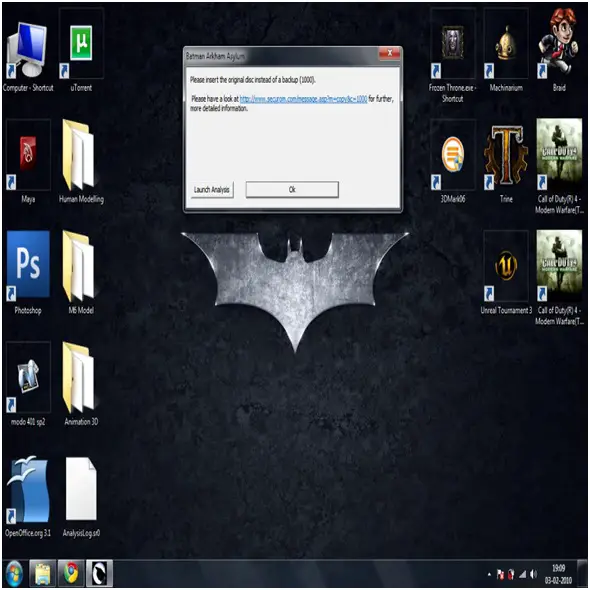Open Google Chrome from the taskbar
The image size is (590, 590).
[71, 574]
